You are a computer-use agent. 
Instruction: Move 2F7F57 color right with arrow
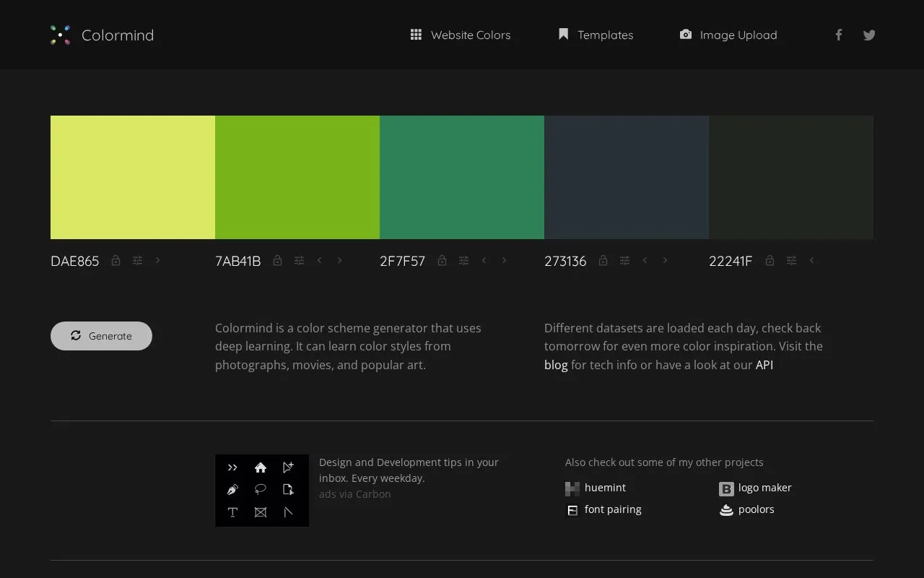[x=505, y=260]
